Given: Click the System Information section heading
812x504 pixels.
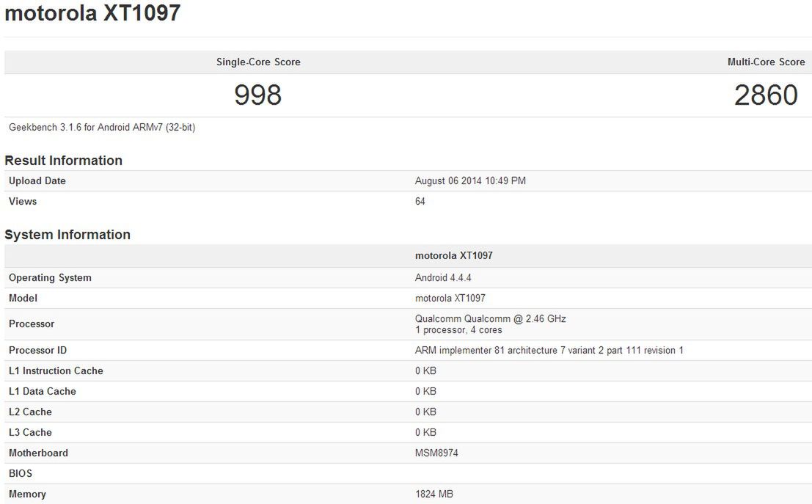Looking at the screenshot, I should (67, 234).
